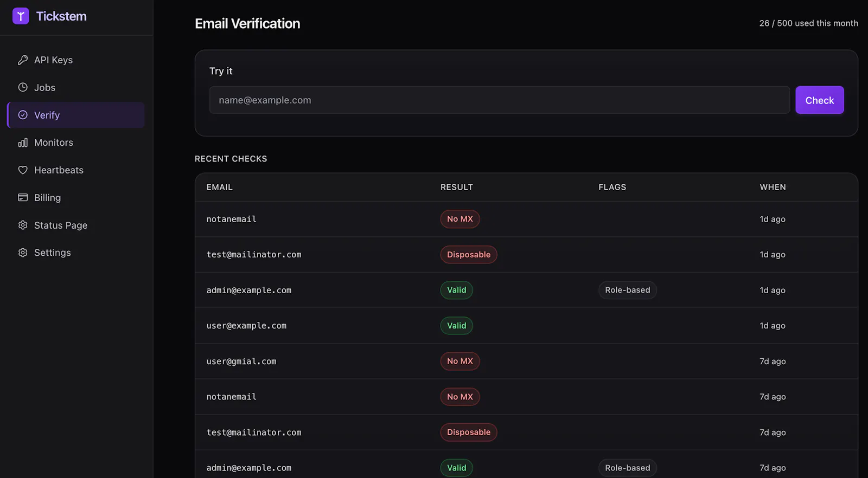868x478 pixels.
Task: Click the Settings gear icon
Action: [23, 253]
